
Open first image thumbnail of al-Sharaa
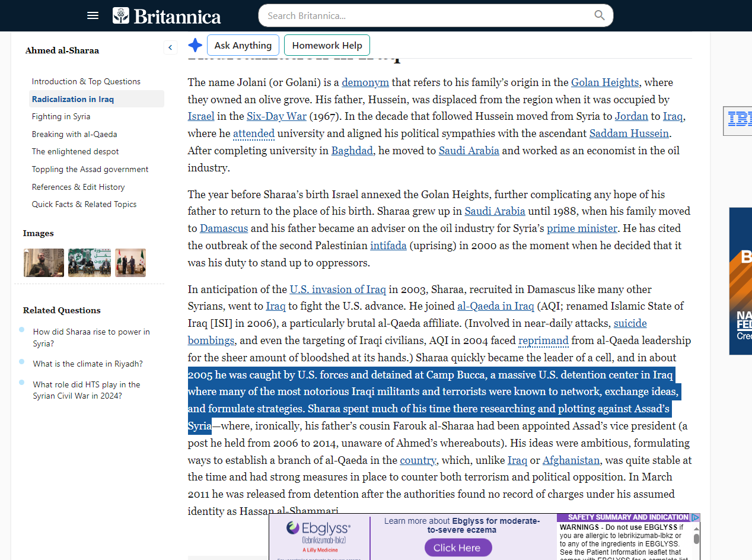click(44, 263)
